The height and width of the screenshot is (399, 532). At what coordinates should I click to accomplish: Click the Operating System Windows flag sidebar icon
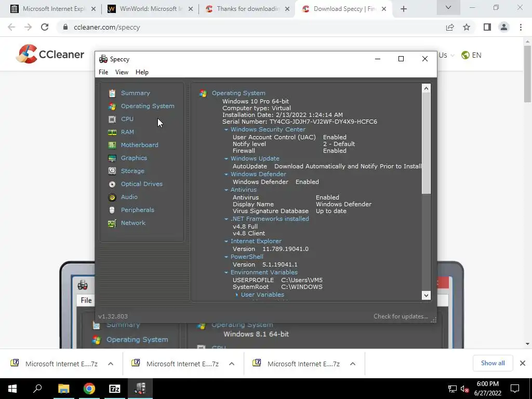(x=112, y=106)
